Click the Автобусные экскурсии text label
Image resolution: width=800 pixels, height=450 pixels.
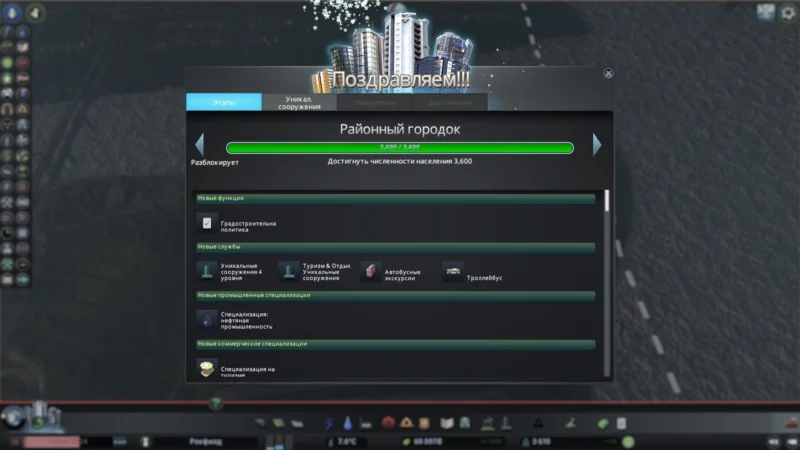(x=403, y=276)
